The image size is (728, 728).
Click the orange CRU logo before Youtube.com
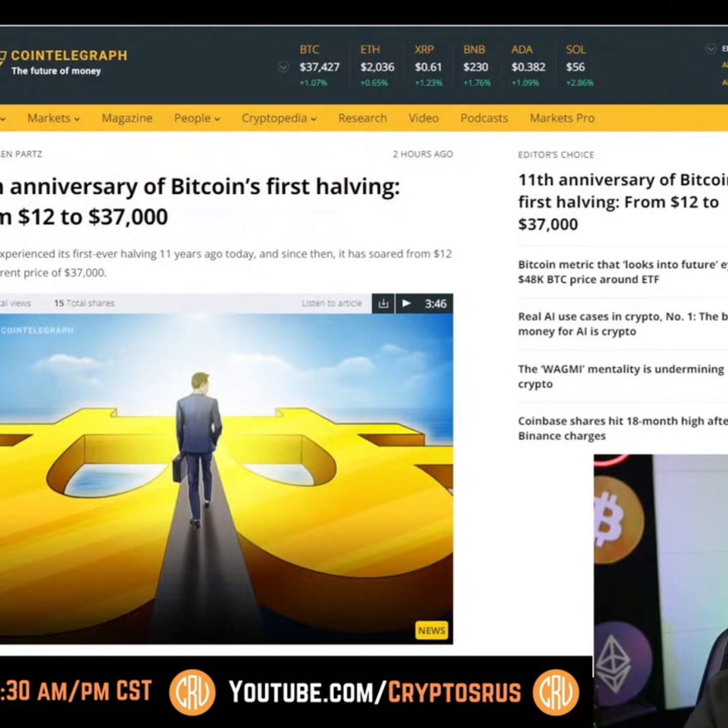click(192, 692)
